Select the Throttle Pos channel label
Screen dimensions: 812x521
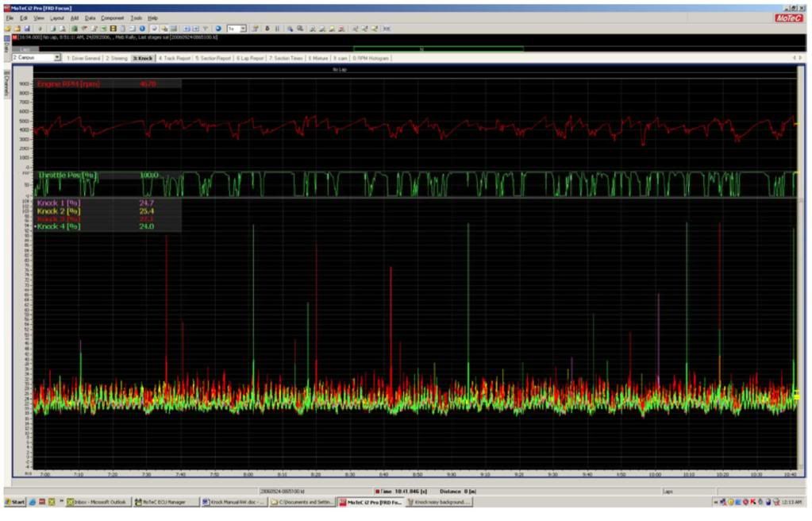[67, 176]
